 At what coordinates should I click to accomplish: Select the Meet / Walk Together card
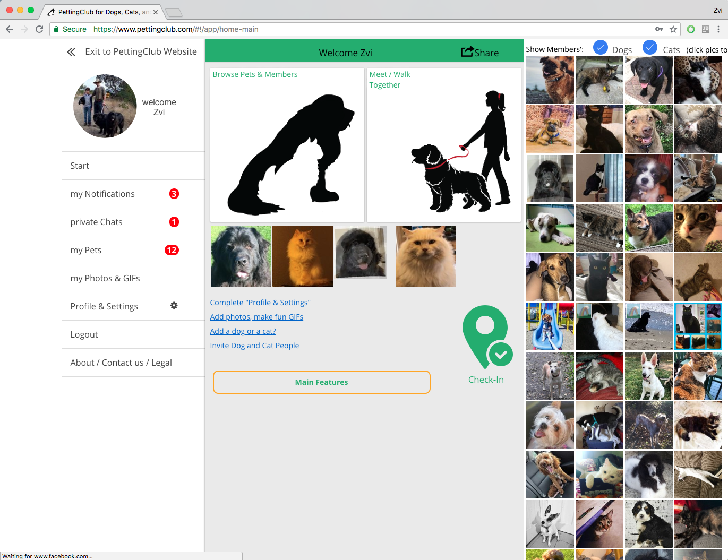443,144
